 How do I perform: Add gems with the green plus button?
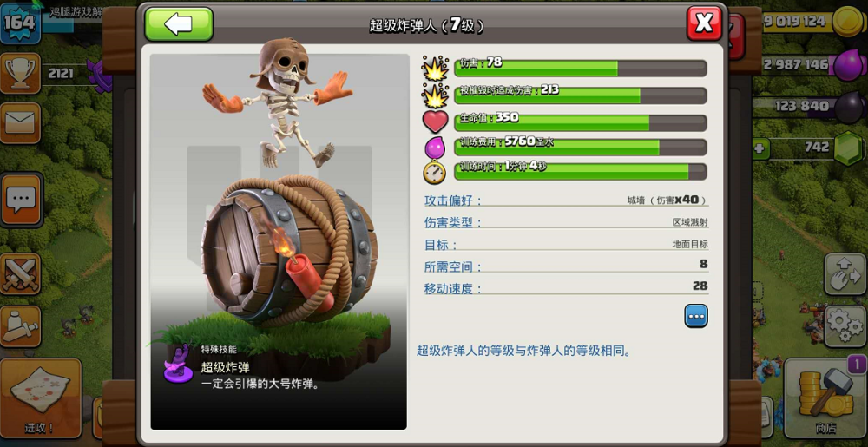(x=760, y=148)
